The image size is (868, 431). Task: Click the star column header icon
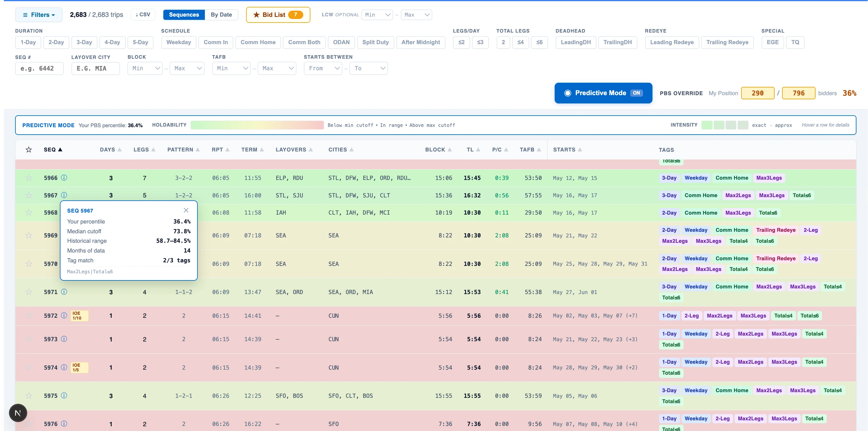(x=29, y=150)
